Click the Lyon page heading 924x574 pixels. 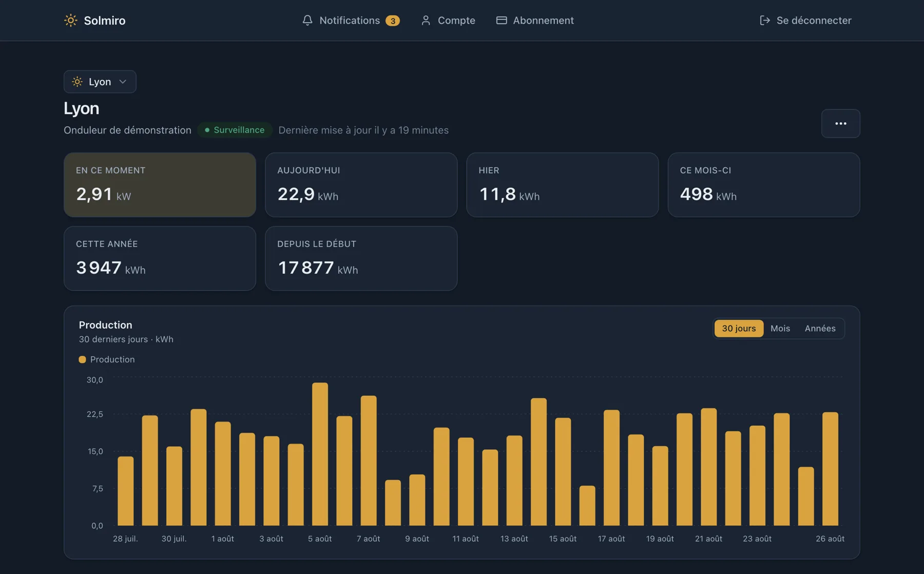(x=81, y=108)
